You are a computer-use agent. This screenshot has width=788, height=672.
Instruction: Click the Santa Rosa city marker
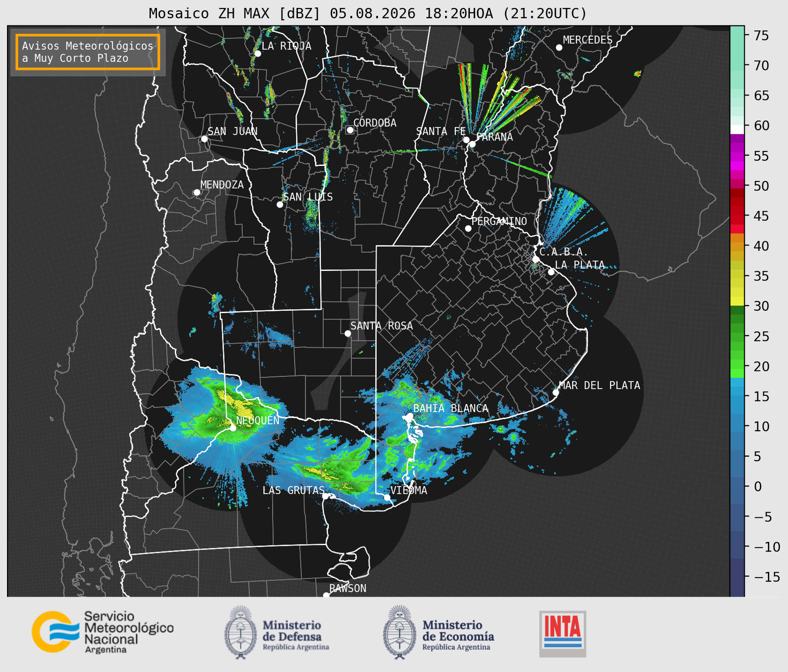(x=348, y=333)
